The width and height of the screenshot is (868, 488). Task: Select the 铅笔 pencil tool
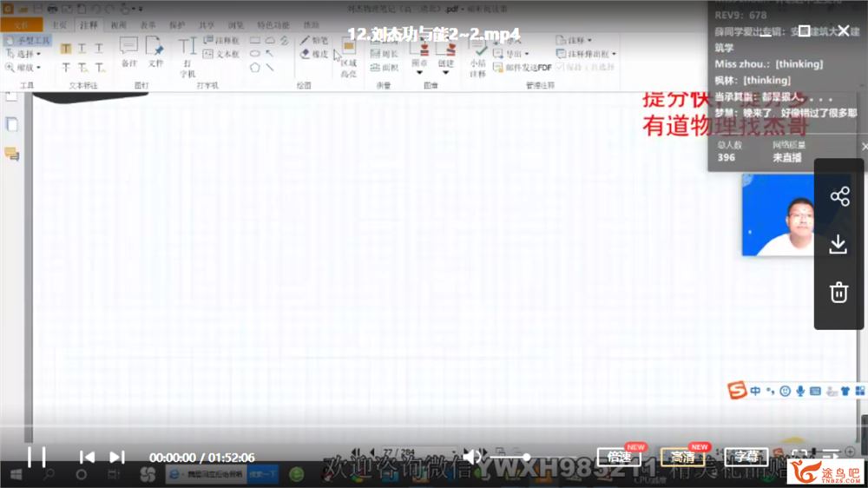(x=314, y=41)
